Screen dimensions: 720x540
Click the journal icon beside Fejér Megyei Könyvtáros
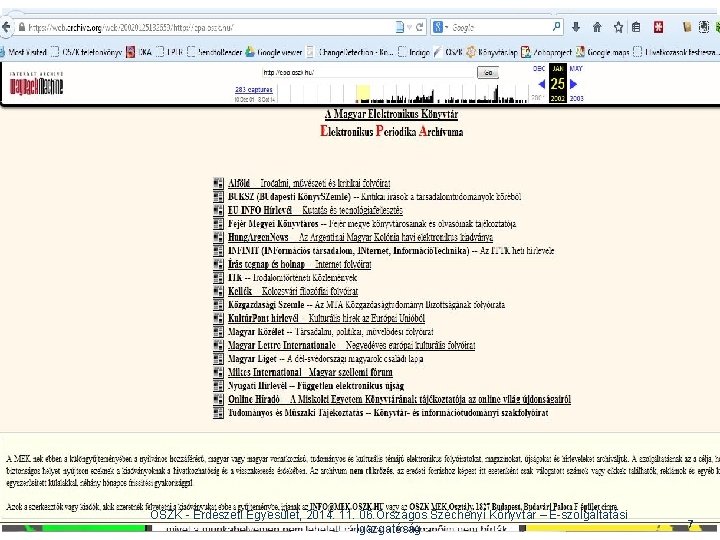click(x=219, y=224)
